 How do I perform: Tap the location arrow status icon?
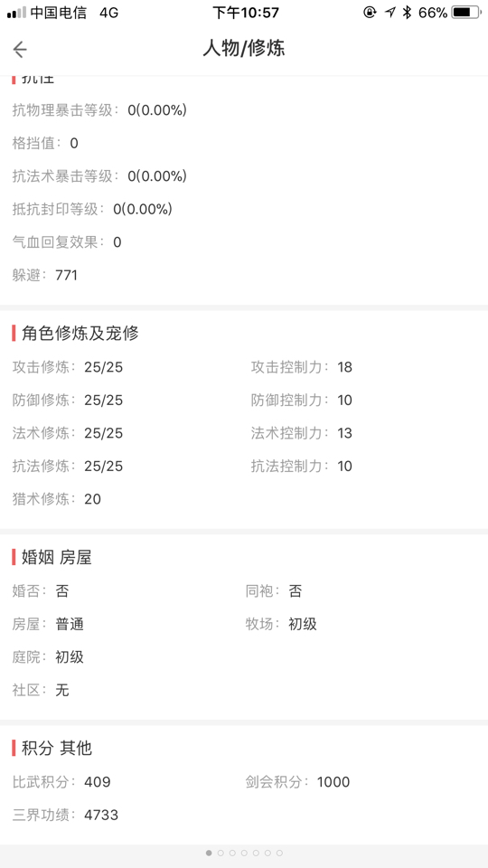(x=390, y=12)
